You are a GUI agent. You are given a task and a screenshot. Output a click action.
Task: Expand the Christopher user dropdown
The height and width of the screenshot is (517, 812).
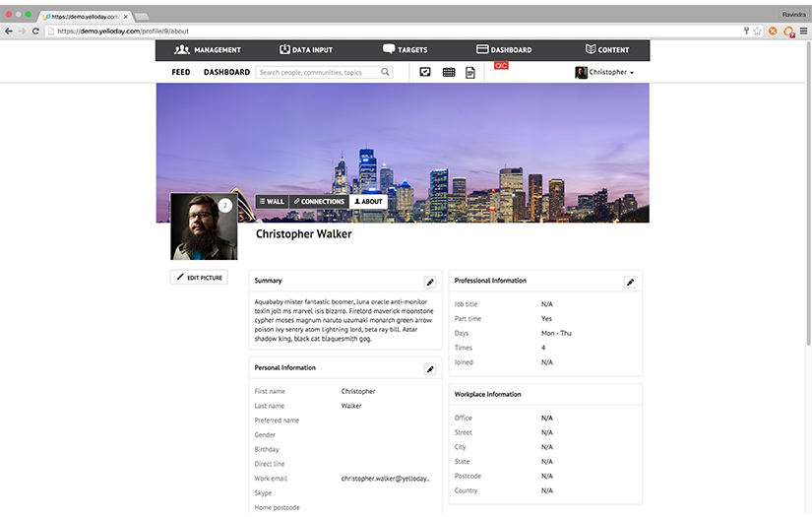click(611, 72)
